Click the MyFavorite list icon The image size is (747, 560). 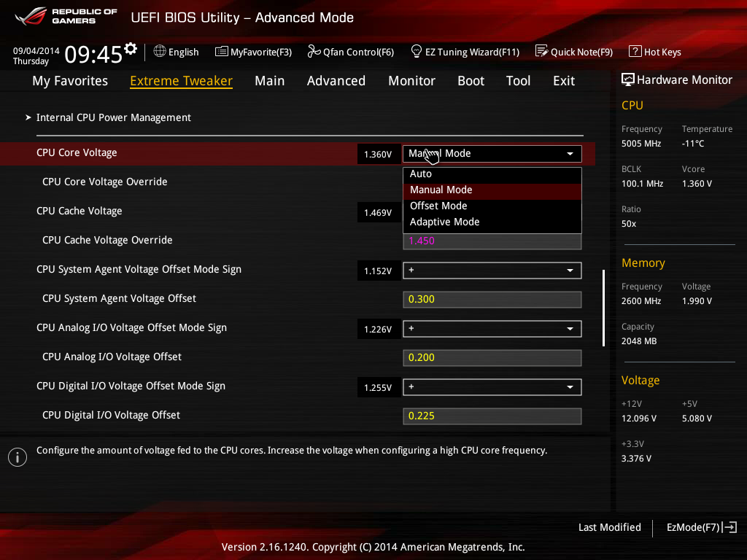[x=222, y=52]
